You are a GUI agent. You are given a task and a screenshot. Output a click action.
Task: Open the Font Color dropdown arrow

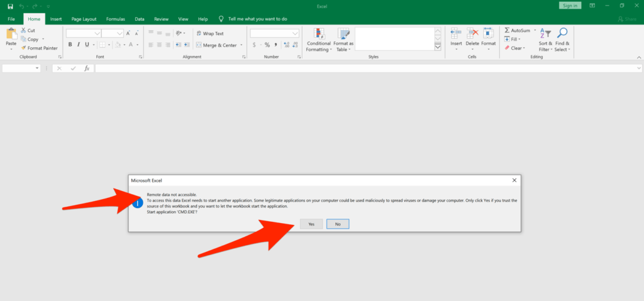tap(138, 45)
